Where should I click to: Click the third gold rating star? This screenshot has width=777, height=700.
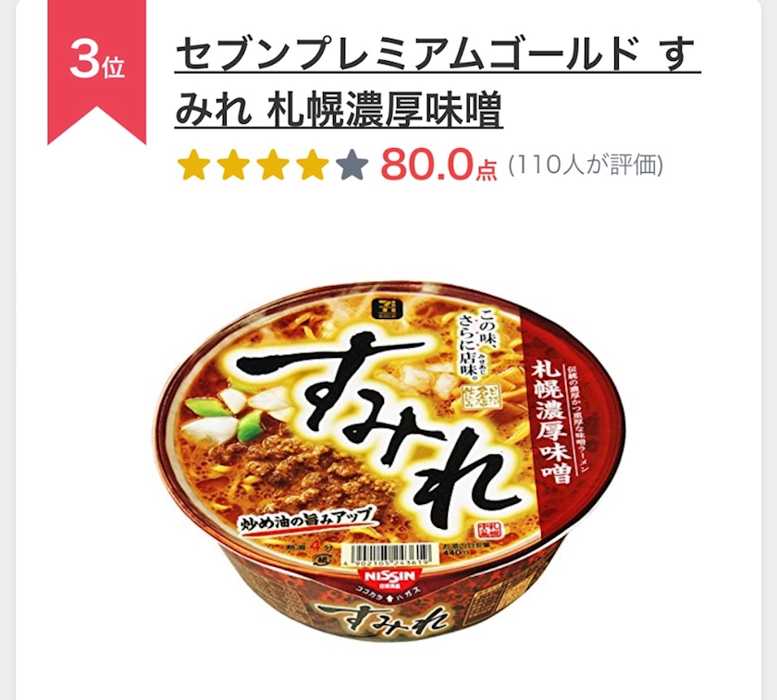[273, 166]
